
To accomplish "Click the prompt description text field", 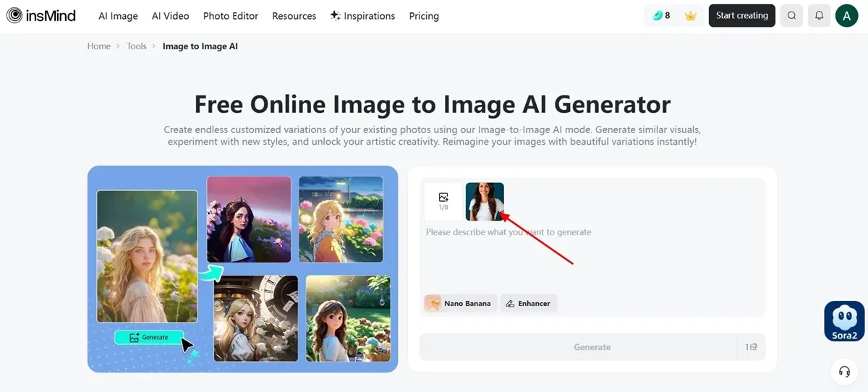I will point(592,257).
